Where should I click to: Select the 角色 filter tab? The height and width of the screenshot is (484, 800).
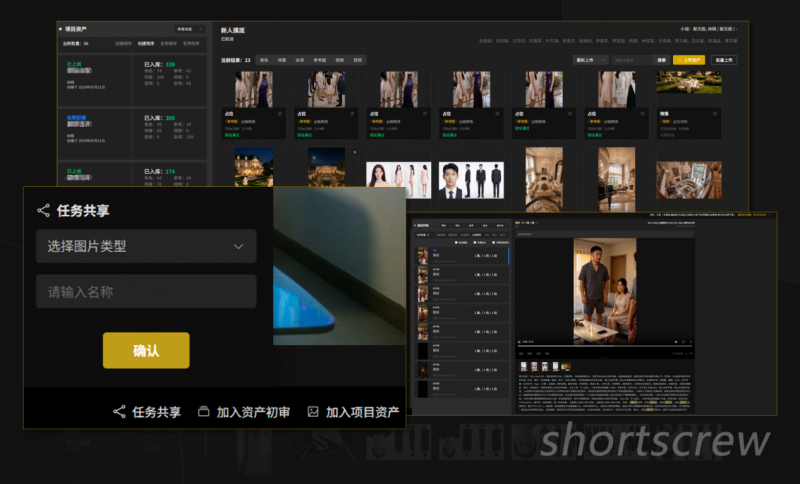point(264,60)
